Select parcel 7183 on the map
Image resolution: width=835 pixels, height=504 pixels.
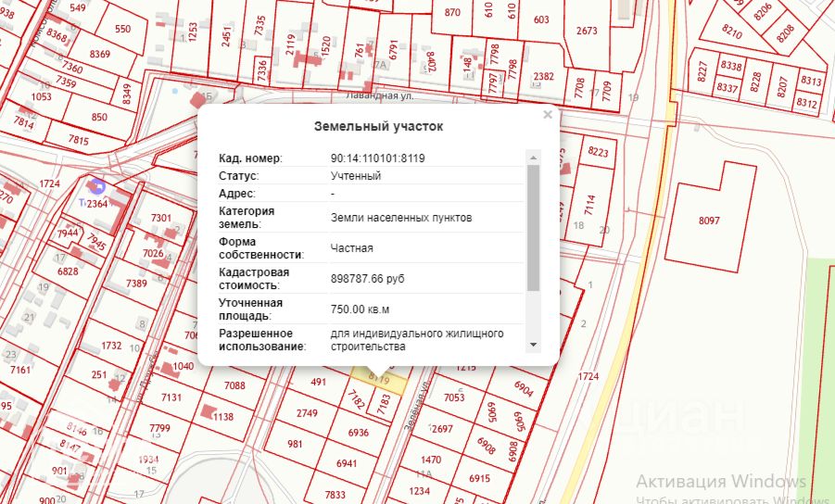click(x=384, y=405)
